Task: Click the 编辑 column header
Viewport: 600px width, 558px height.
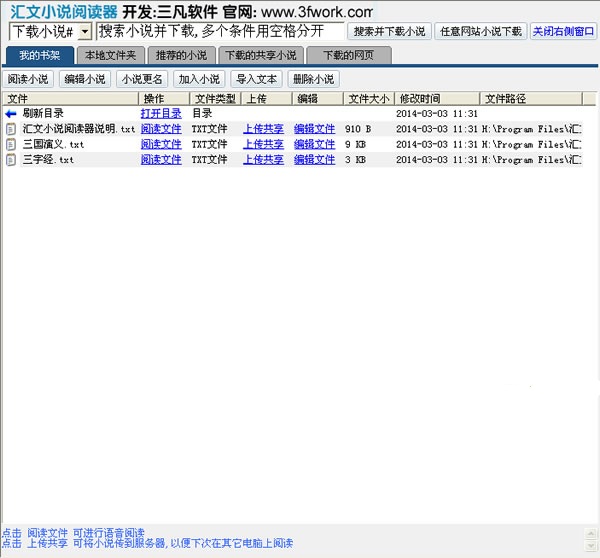Action: (318, 99)
